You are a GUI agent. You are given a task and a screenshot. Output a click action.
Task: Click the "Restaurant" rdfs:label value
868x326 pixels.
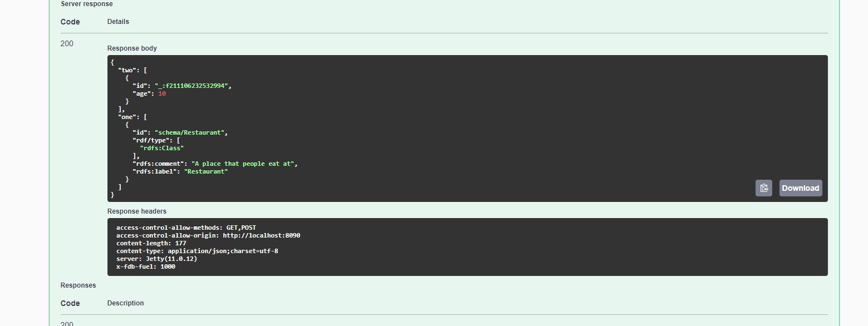tap(206, 171)
